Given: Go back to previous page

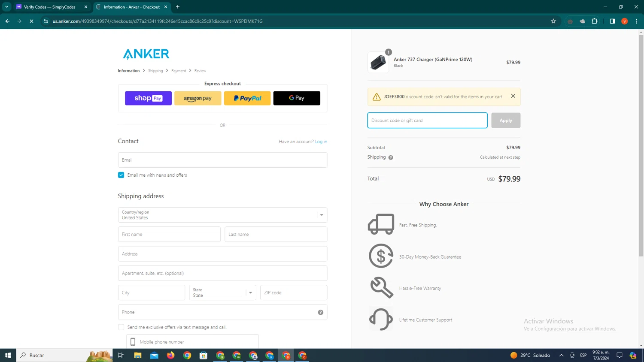Looking at the screenshot, I should tap(7, 21).
